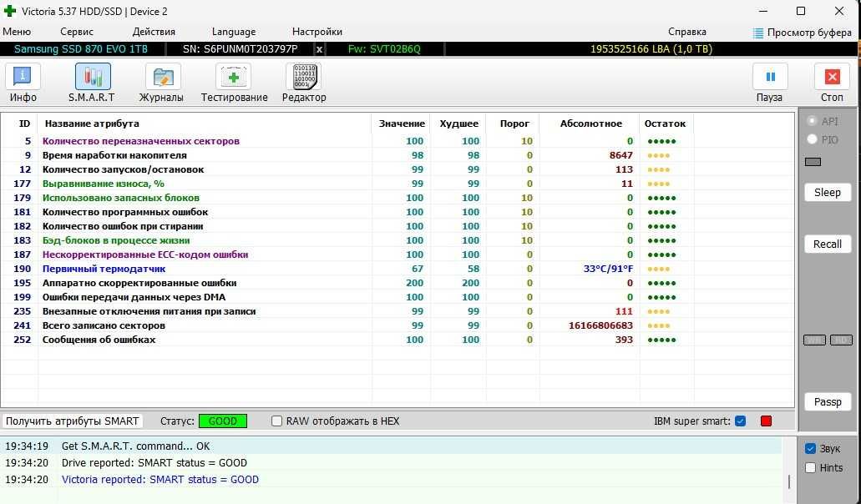Toggle the IBM super smart checkbox

coord(740,421)
